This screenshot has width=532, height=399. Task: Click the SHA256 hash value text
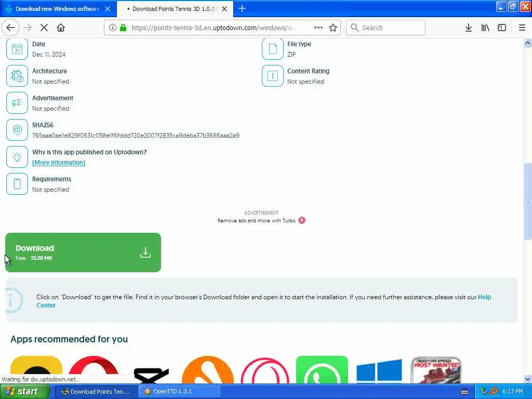click(x=136, y=136)
